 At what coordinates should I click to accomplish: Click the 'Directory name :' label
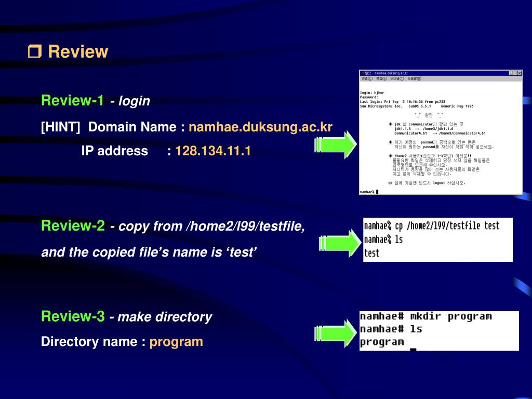coord(94,342)
